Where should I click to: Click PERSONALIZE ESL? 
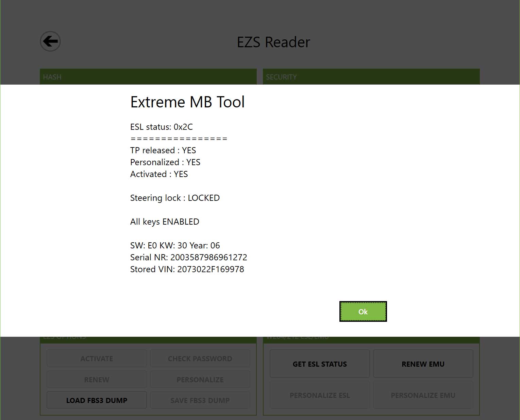click(319, 395)
